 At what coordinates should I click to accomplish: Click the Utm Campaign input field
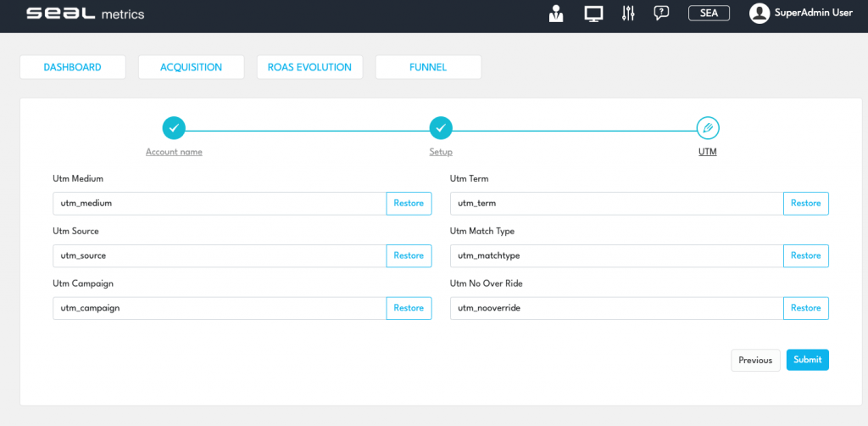pyautogui.click(x=219, y=308)
